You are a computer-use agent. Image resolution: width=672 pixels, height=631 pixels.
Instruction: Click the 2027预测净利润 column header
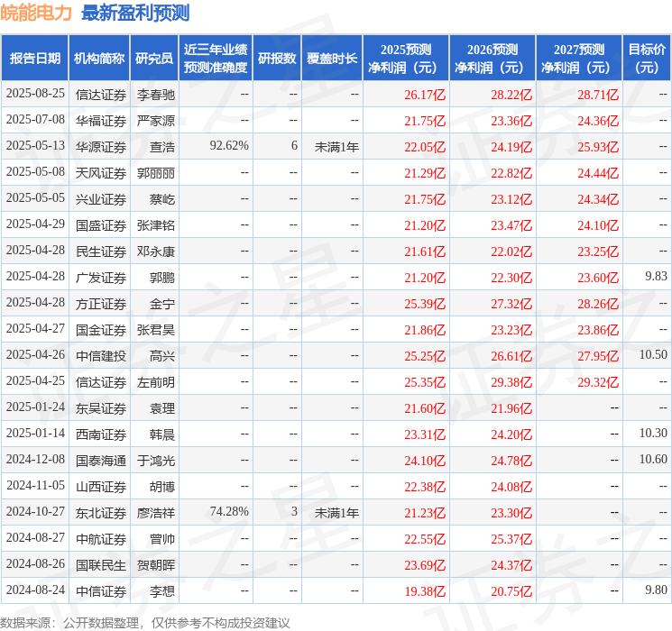pos(578,59)
